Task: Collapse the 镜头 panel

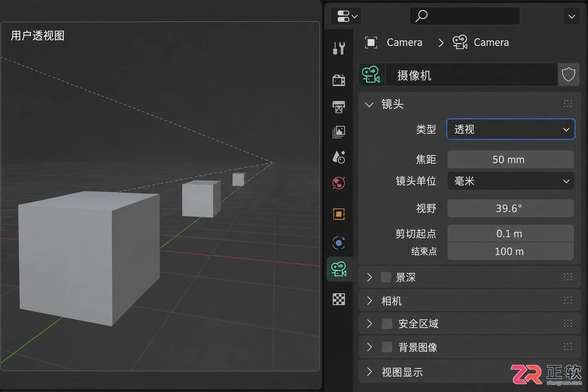Action: (x=369, y=105)
